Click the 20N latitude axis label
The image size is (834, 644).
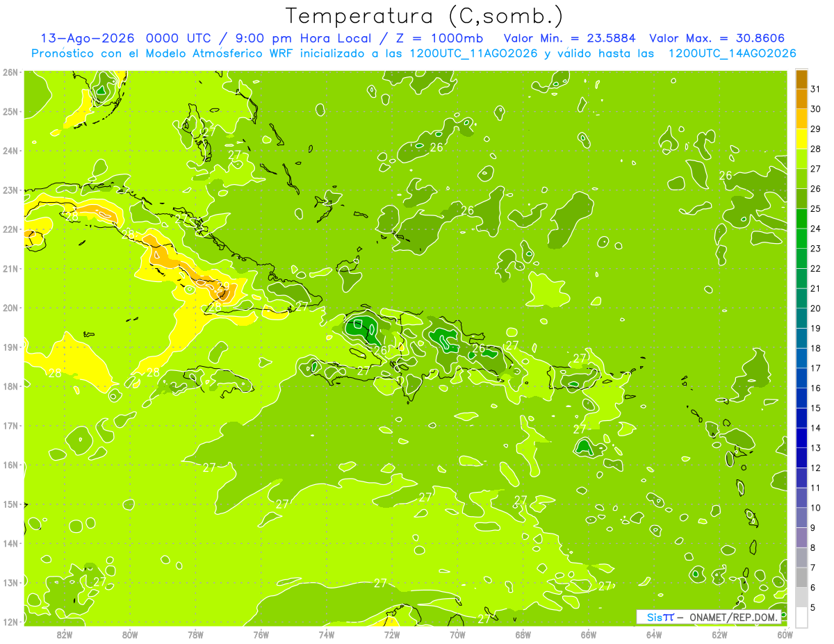click(x=10, y=308)
